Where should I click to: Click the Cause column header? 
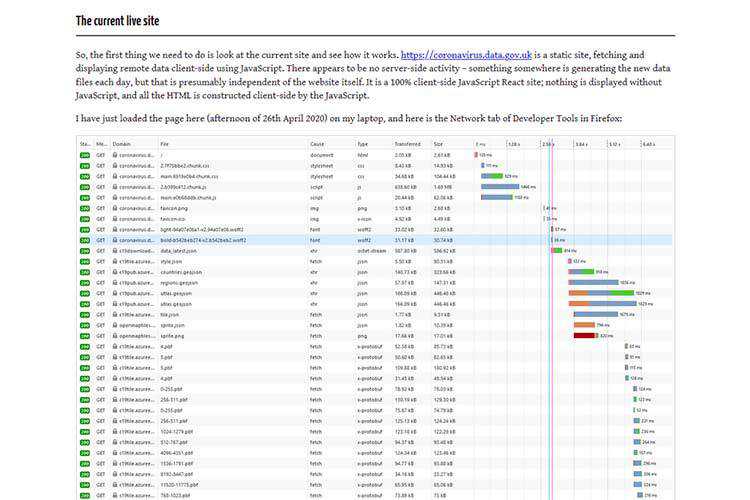coord(317,144)
